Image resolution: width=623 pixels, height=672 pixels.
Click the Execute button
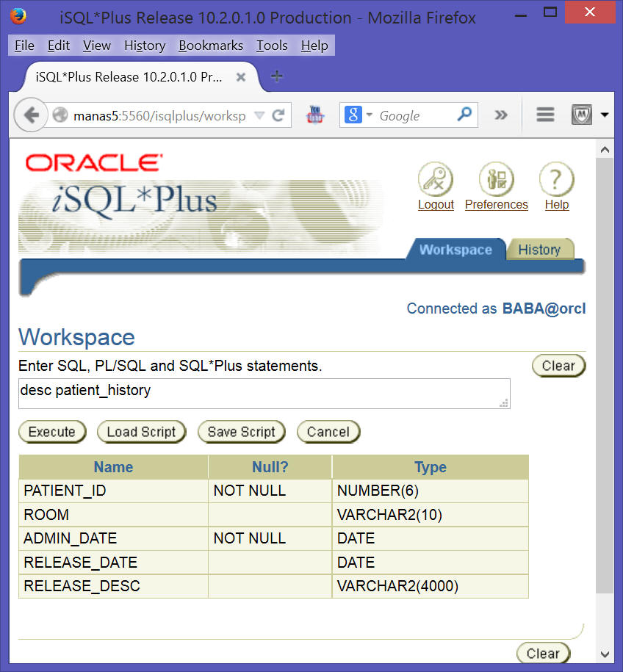52,432
